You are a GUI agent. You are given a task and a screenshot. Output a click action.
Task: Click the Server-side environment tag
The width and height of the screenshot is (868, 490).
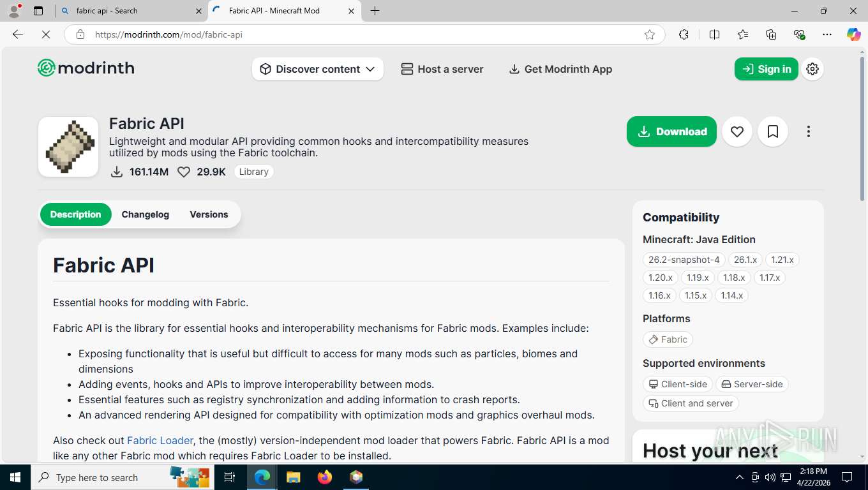coord(752,384)
